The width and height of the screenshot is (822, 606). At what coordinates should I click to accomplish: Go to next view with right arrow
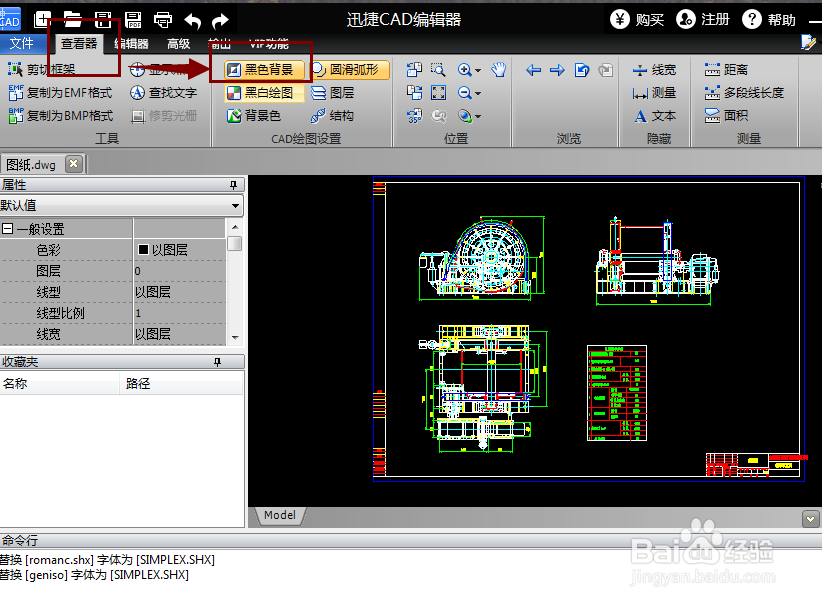pyautogui.click(x=557, y=70)
